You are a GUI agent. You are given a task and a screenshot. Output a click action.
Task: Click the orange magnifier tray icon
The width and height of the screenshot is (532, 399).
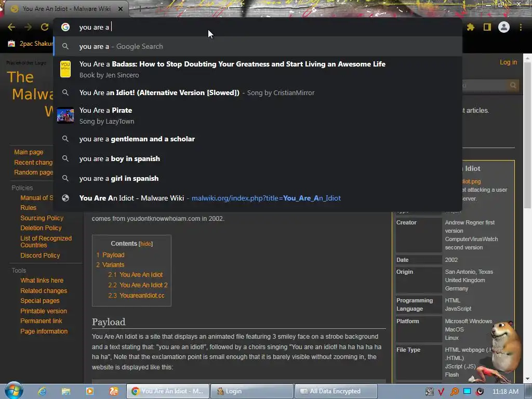[x=454, y=392]
